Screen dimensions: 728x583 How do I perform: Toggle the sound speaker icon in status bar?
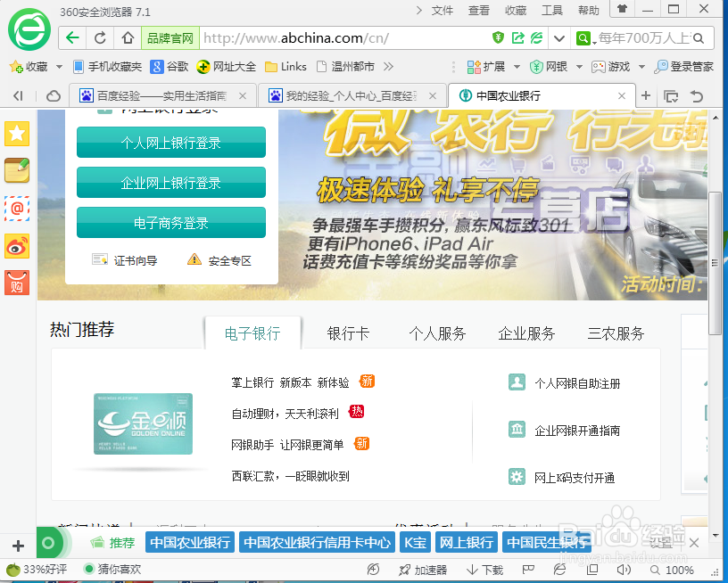[623, 570]
